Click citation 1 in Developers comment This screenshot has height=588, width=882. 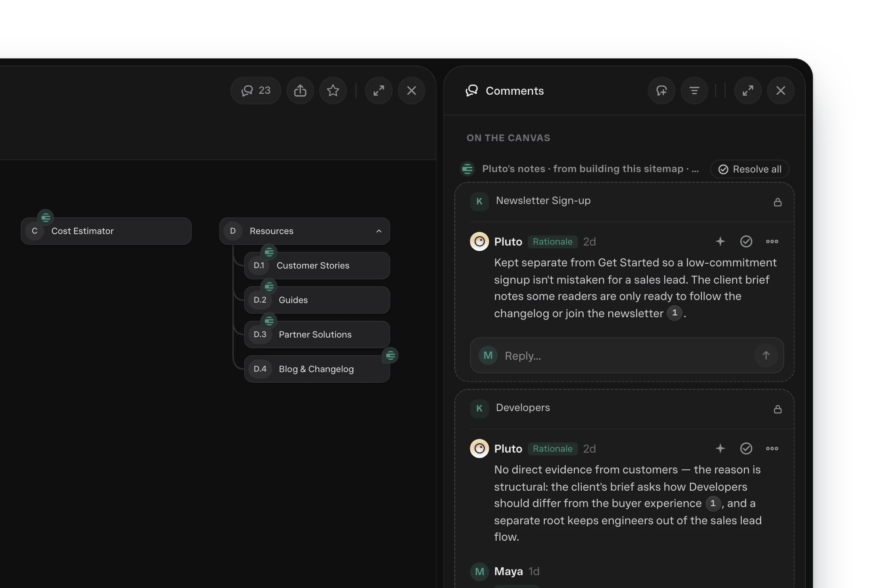(x=713, y=503)
